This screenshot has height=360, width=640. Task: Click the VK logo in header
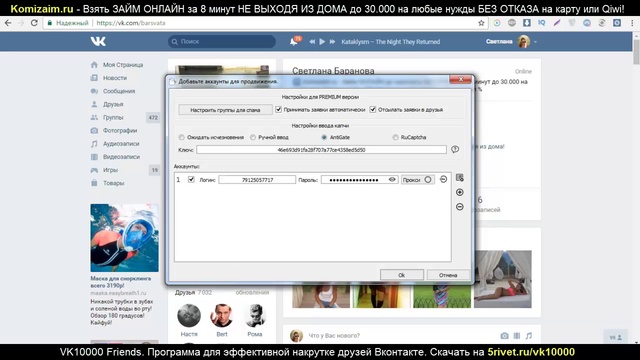[x=98, y=41]
